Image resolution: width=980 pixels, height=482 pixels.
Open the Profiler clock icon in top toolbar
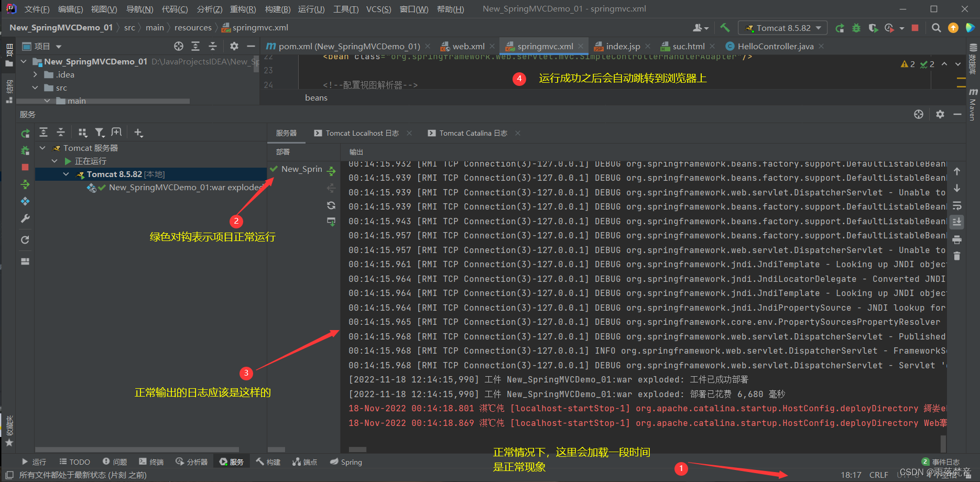(x=889, y=28)
